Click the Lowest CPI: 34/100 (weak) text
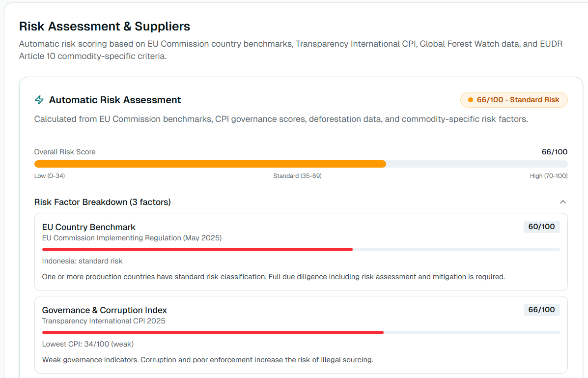 (88, 344)
